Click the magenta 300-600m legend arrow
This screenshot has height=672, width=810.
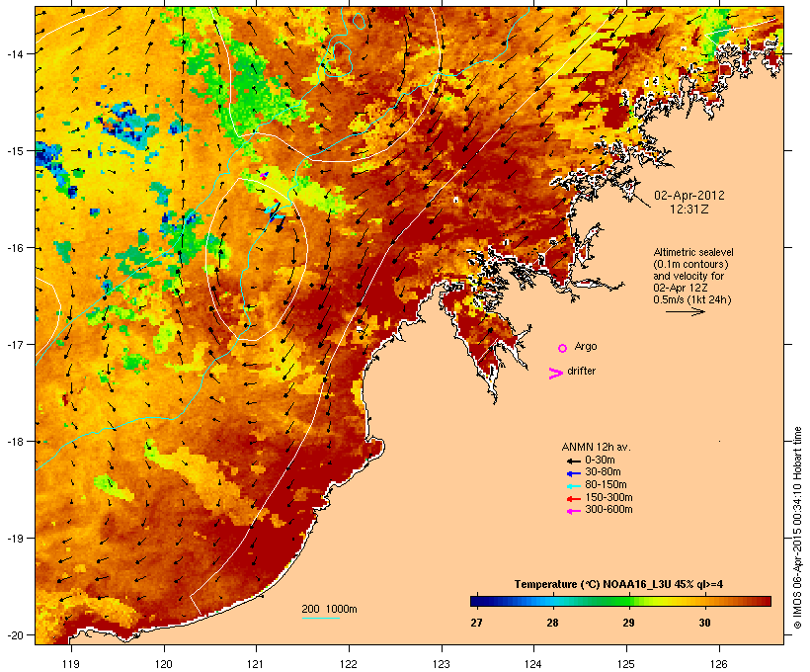click(x=573, y=511)
